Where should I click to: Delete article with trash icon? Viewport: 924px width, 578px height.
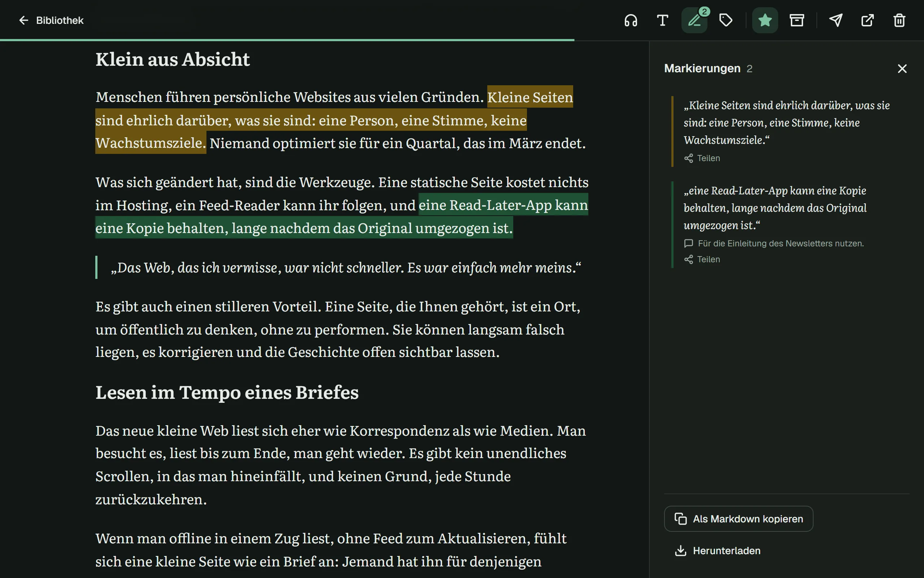pyautogui.click(x=899, y=20)
